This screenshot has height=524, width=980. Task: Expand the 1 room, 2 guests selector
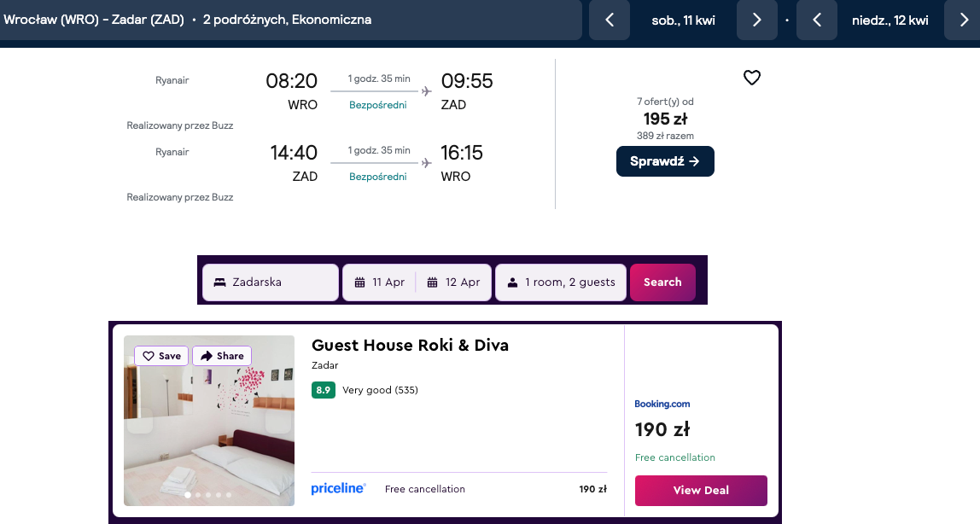[x=561, y=282]
